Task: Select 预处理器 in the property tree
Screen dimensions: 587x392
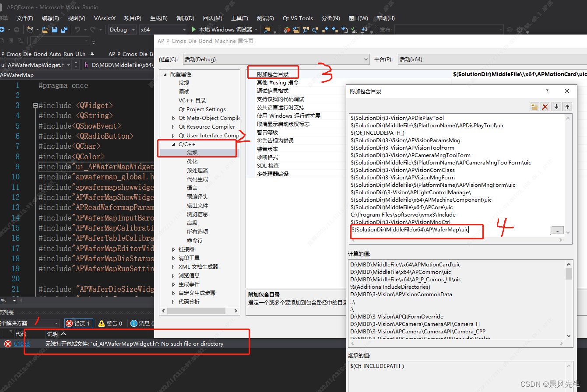Action: pos(197,170)
